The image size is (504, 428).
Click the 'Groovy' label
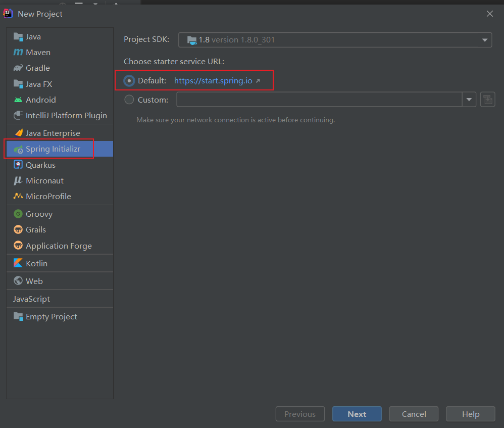39,214
